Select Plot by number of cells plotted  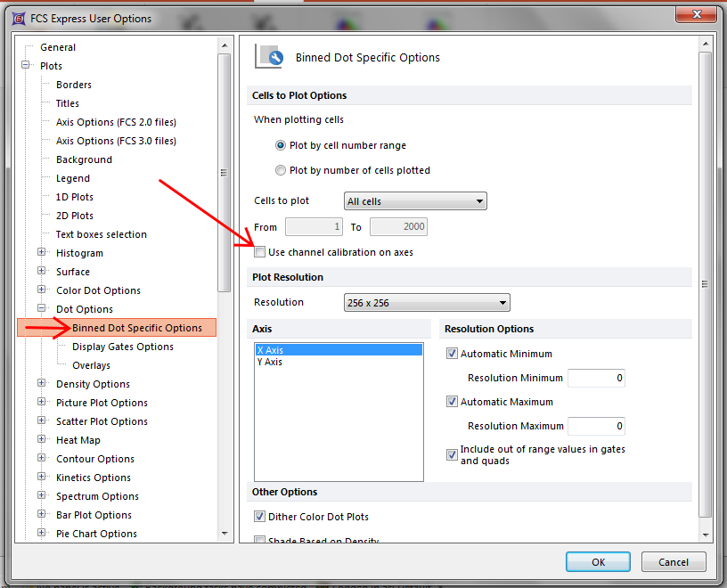282,170
